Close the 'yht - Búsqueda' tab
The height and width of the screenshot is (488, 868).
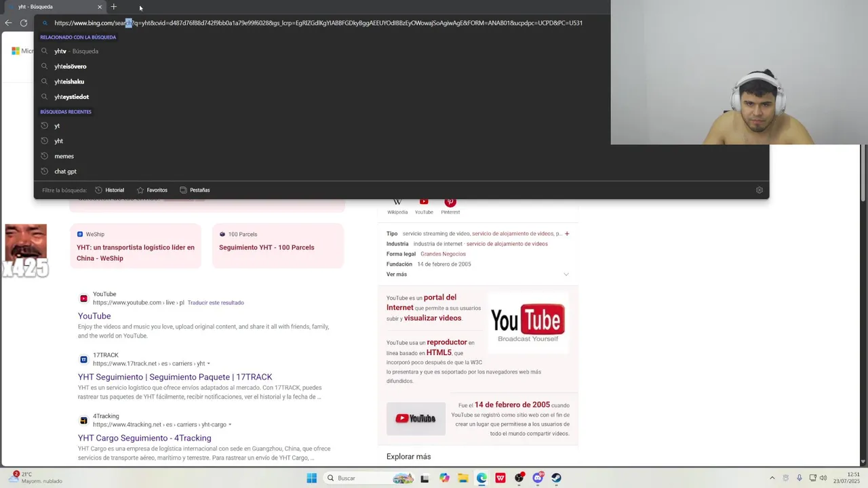[x=100, y=7]
